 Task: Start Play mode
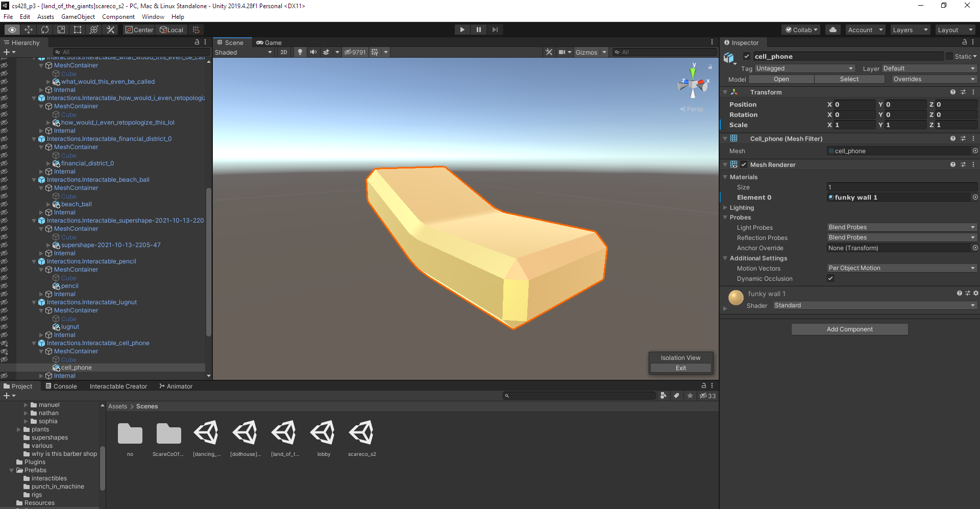[x=462, y=30]
